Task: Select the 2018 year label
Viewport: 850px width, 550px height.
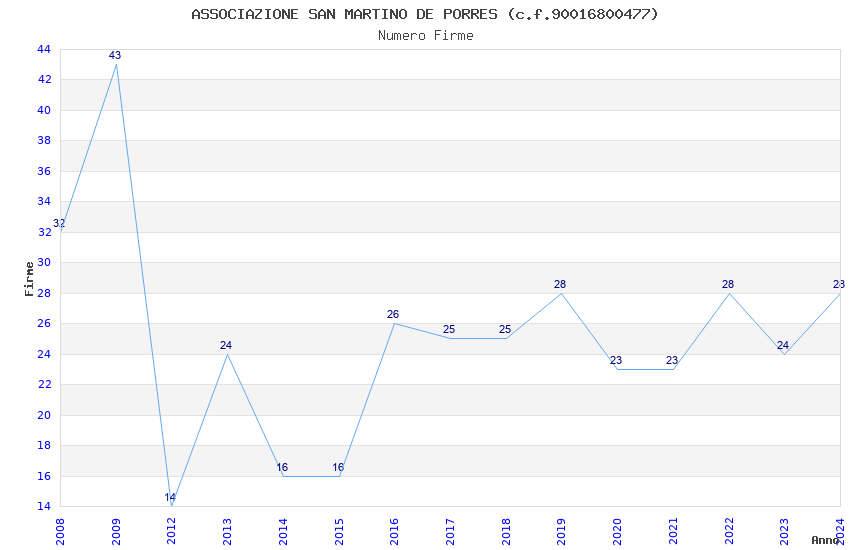Action: (506, 531)
